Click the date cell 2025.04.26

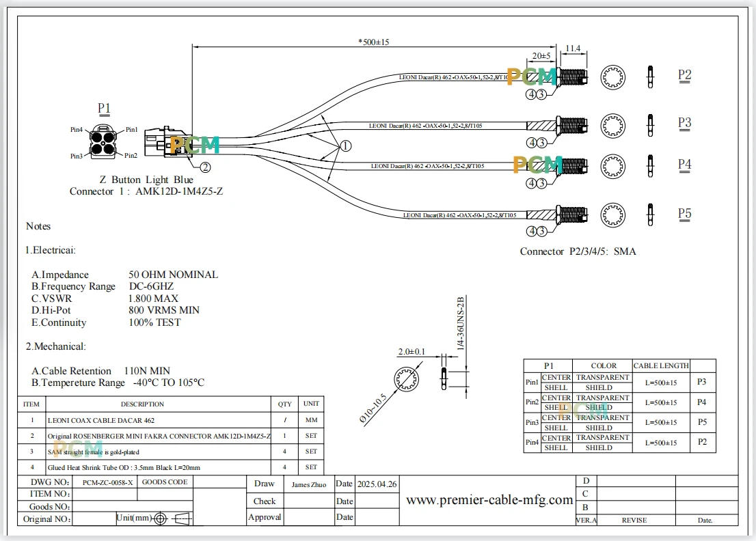tap(377, 484)
